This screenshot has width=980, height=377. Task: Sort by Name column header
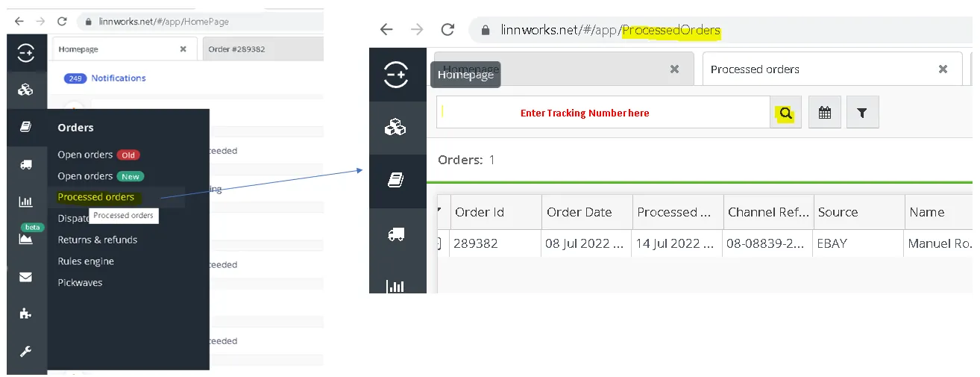pos(939,212)
